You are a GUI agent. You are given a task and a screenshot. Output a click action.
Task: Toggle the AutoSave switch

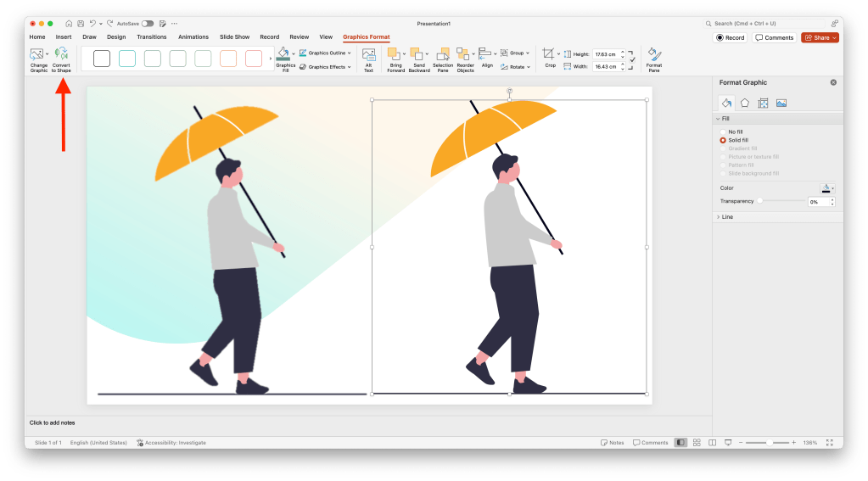coord(148,24)
